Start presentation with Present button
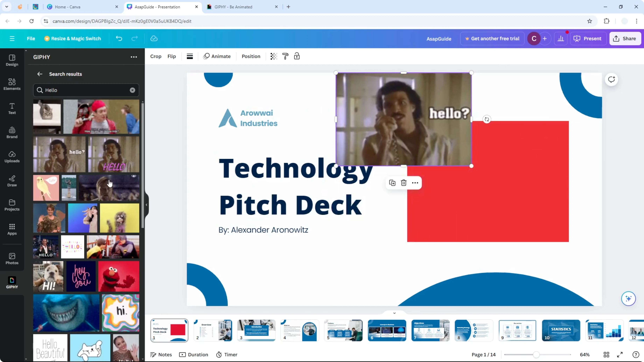 click(588, 38)
